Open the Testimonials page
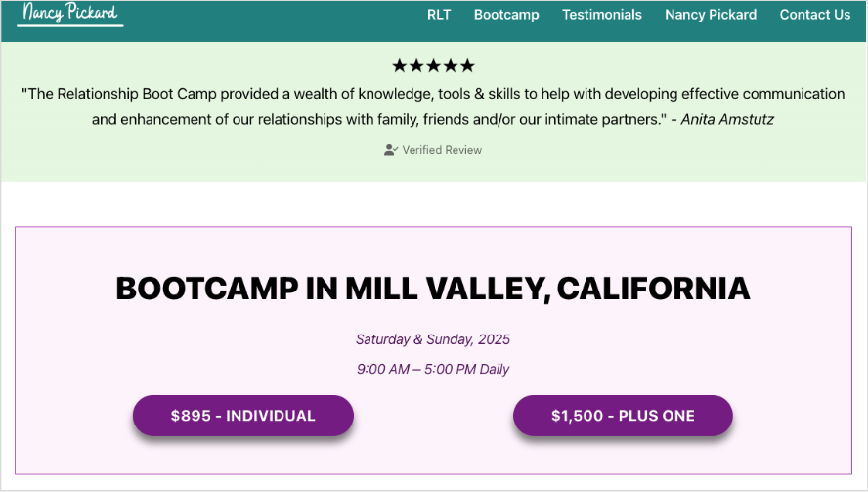Screen dimensions: 868x492 coord(602,15)
